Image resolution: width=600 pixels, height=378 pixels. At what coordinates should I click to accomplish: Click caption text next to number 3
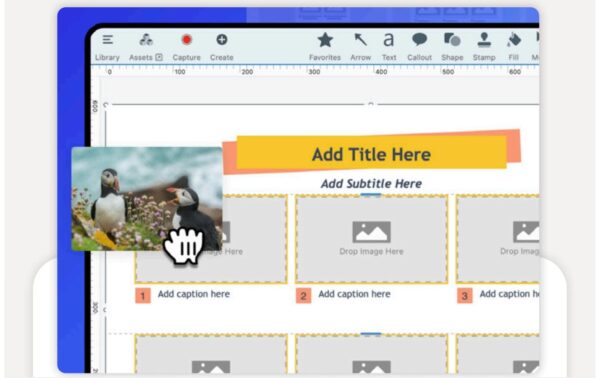point(509,294)
